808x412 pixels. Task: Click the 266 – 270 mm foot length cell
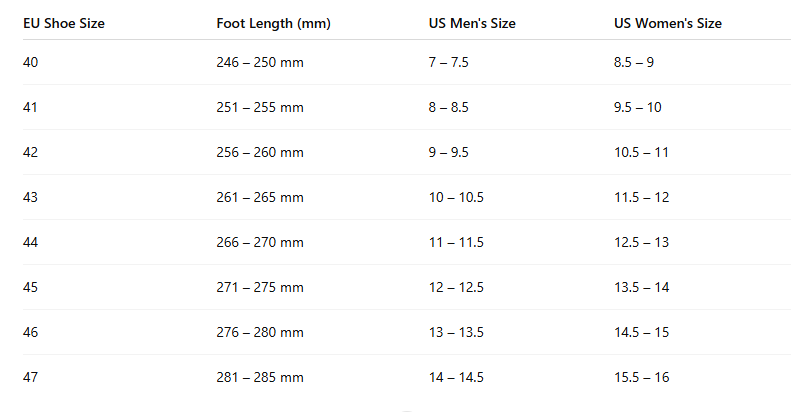[260, 242]
